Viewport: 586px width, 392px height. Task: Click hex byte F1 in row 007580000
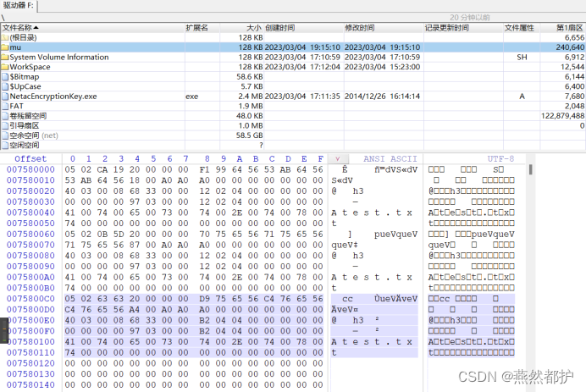click(204, 169)
